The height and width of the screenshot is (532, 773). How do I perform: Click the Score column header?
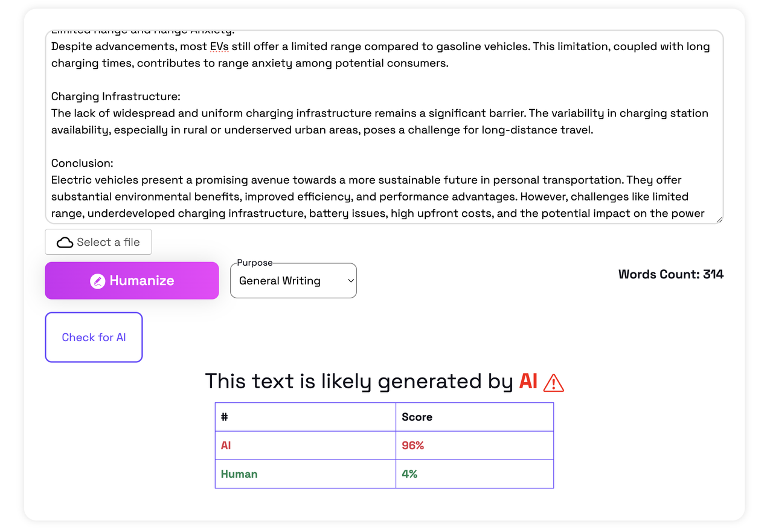[x=417, y=417]
